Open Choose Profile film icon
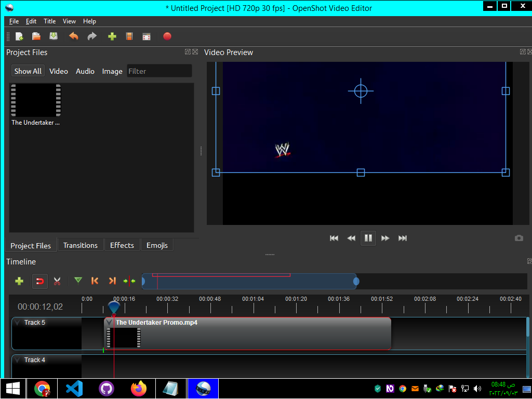 [x=129, y=36]
